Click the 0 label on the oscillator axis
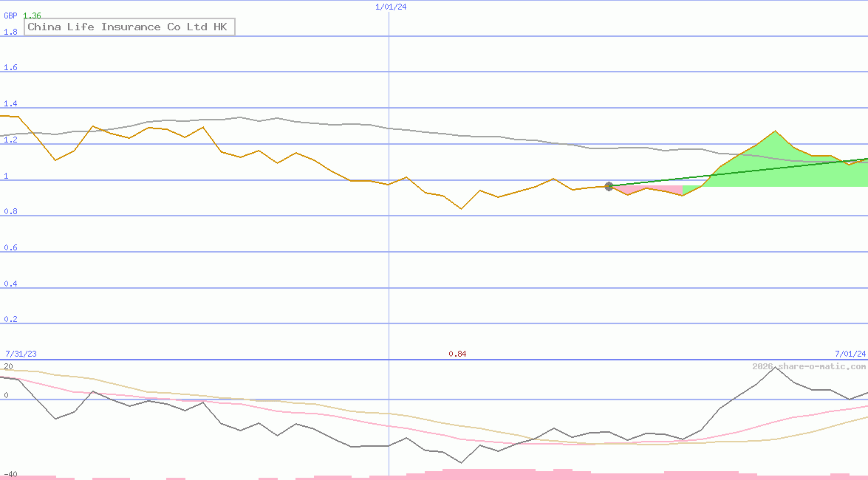This screenshot has width=868, height=480. coord(6,395)
